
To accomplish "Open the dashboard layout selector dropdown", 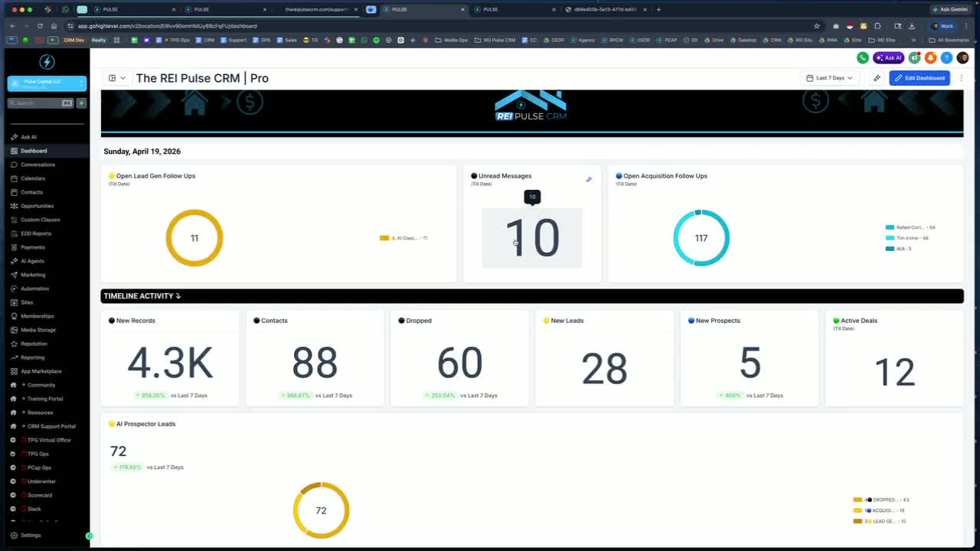I will (117, 78).
